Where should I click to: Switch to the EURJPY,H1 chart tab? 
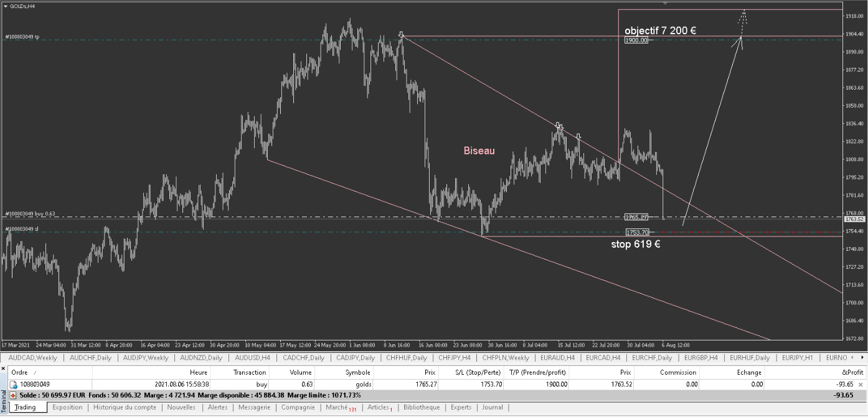(798, 358)
